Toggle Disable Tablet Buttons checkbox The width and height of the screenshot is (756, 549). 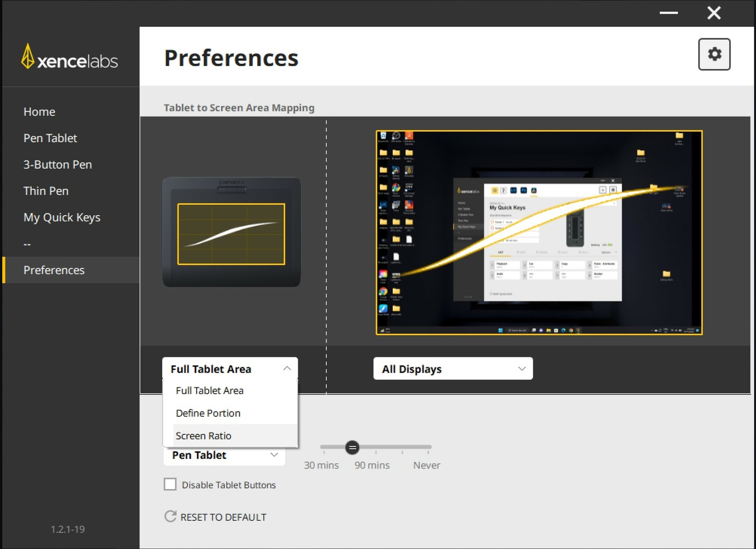(170, 484)
